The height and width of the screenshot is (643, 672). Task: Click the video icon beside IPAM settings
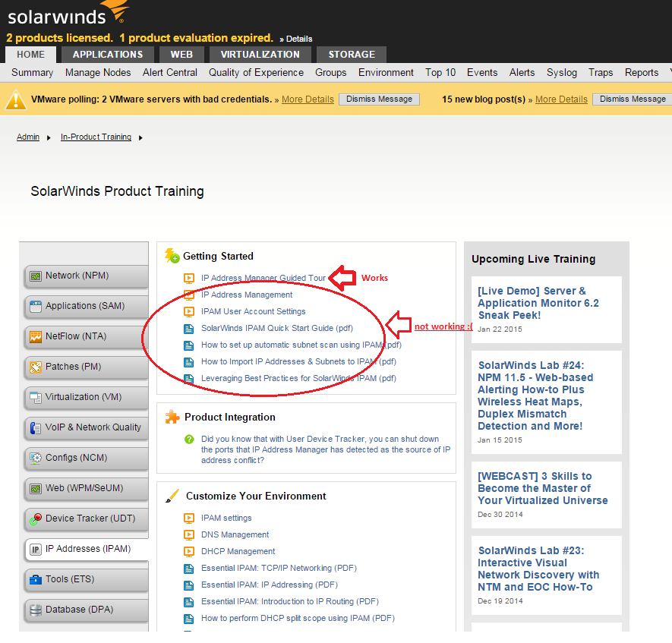(x=189, y=518)
